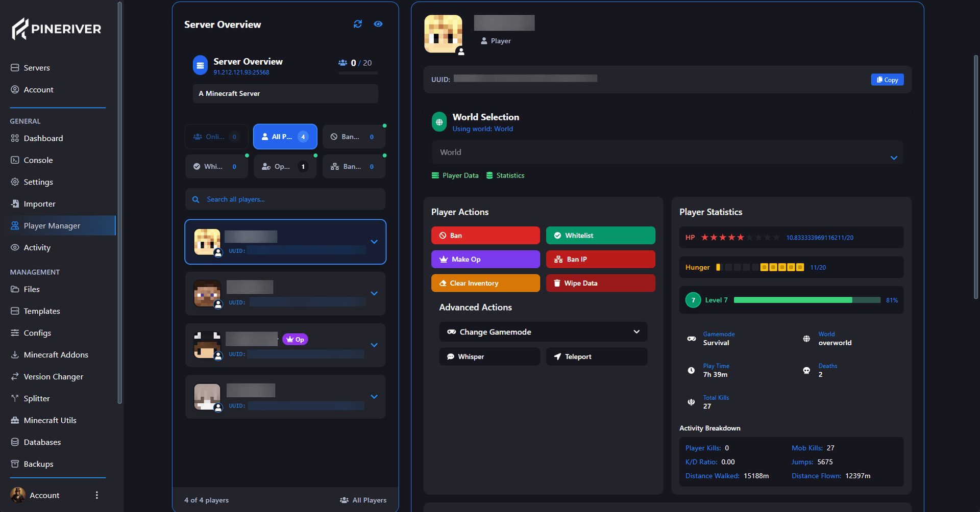
Task: Click the Files folder icon
Action: point(15,289)
